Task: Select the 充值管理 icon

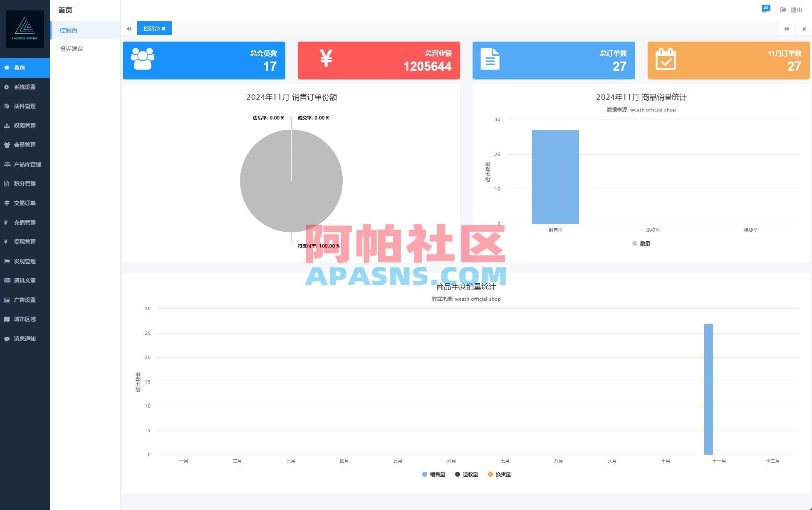Action: click(x=6, y=222)
